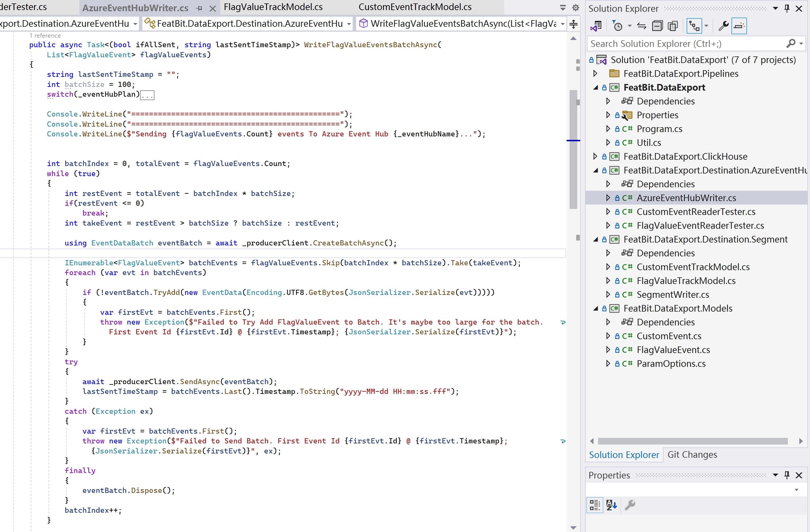The image size is (810, 532).
Task: Expand FeatBit.DataExport.Pipelines folder node
Action: pyautogui.click(x=595, y=74)
